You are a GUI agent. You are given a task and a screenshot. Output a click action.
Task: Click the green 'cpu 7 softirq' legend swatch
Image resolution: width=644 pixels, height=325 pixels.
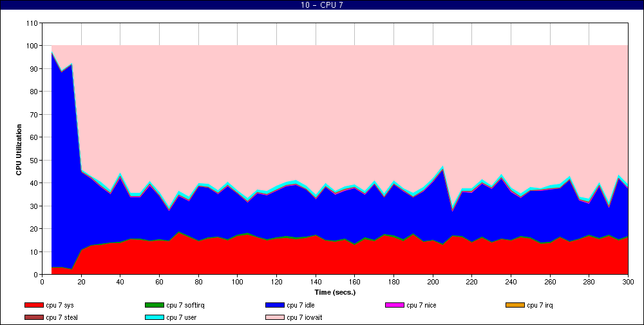(154, 305)
